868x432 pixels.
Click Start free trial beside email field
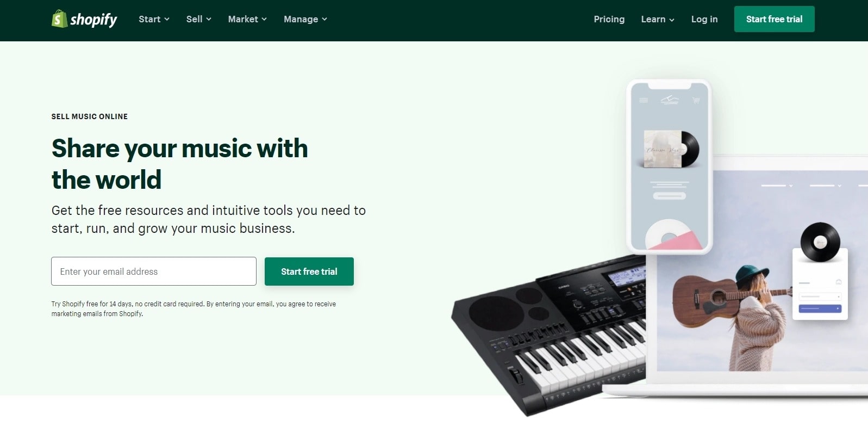[309, 271]
